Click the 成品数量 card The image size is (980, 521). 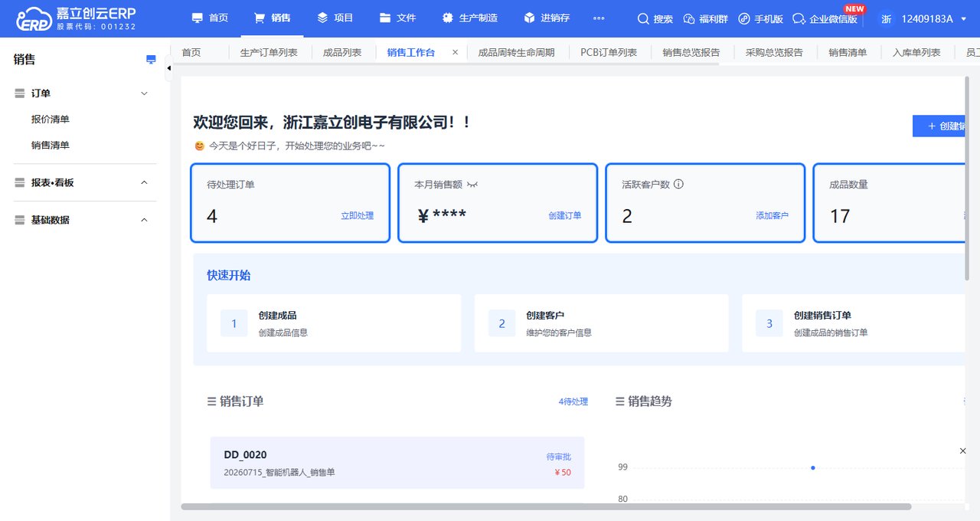tap(890, 203)
